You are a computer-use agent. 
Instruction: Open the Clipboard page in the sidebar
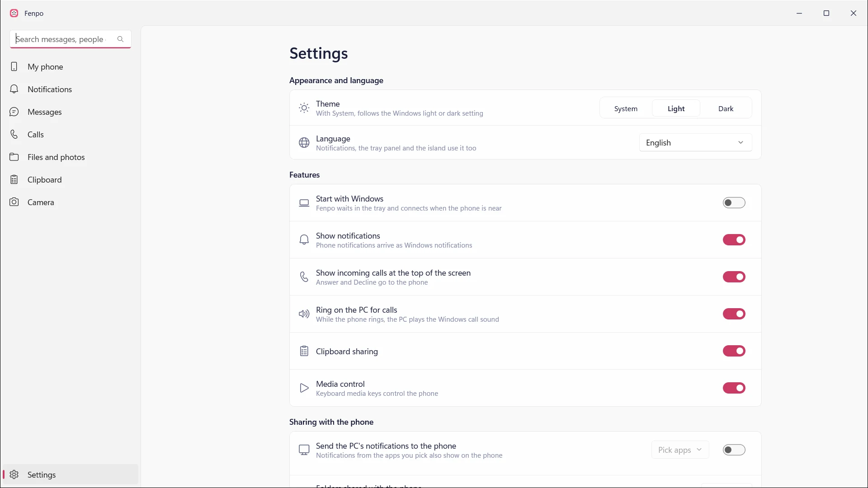pyautogui.click(x=70, y=179)
